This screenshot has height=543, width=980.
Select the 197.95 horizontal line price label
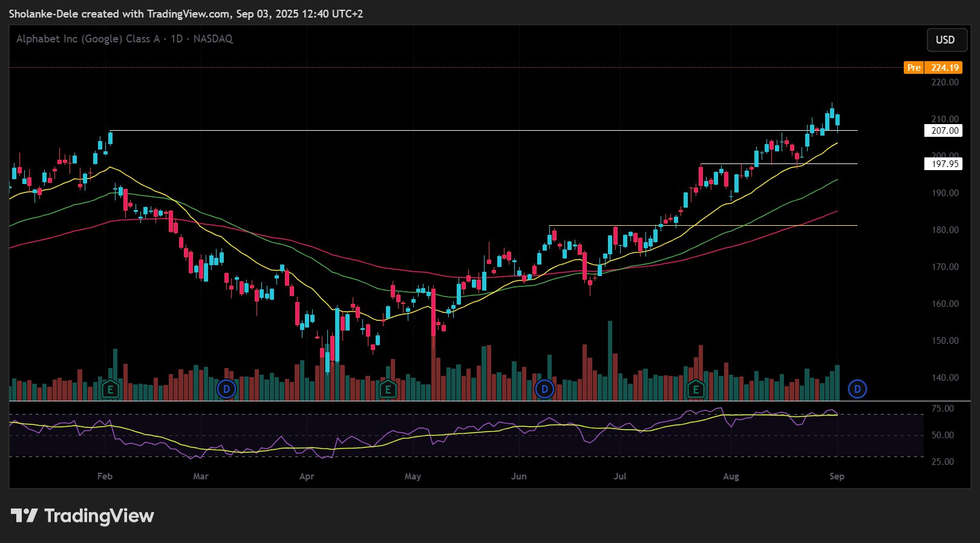click(x=943, y=163)
